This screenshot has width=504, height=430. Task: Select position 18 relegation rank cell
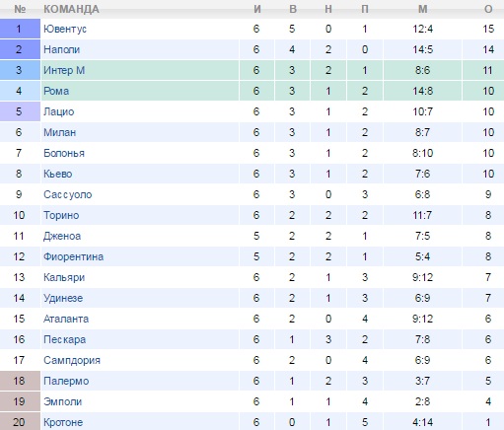pos(20,381)
